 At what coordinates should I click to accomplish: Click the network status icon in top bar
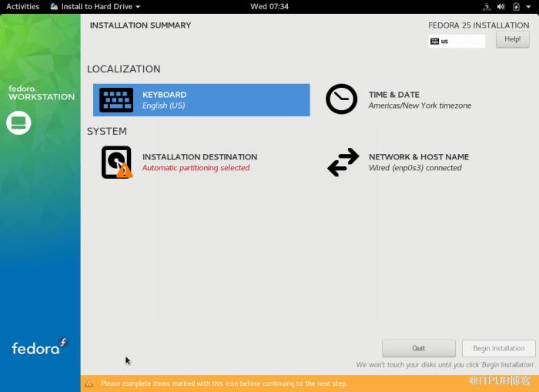487,6
